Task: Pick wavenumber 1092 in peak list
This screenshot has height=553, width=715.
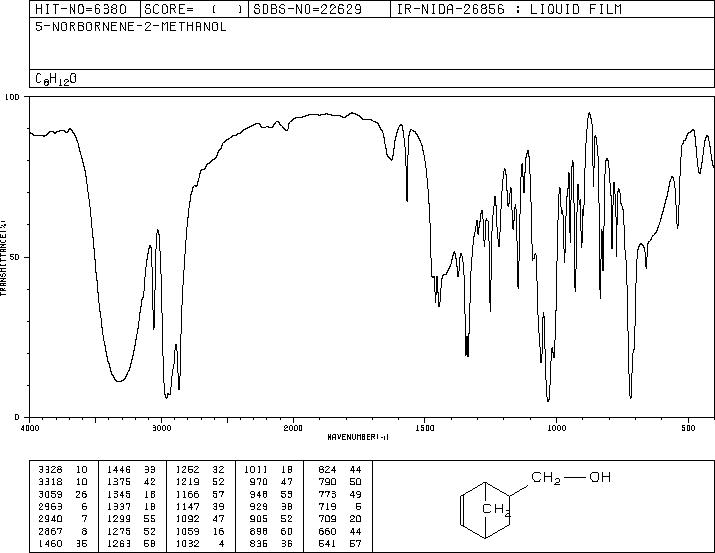Action: 187,519
